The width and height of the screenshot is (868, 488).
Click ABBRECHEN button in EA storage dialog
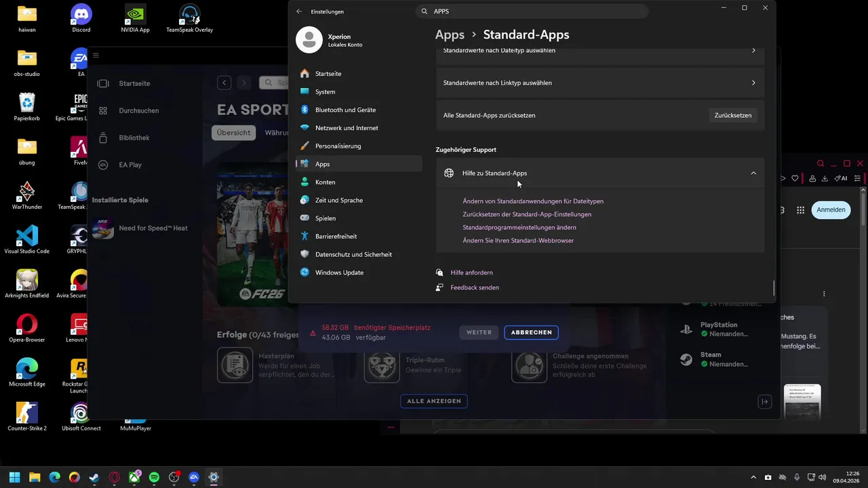[x=532, y=333]
